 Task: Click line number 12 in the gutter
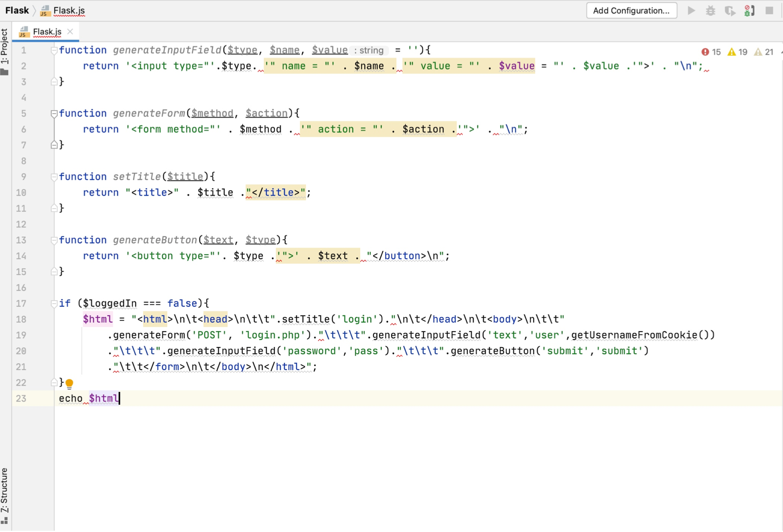click(21, 224)
